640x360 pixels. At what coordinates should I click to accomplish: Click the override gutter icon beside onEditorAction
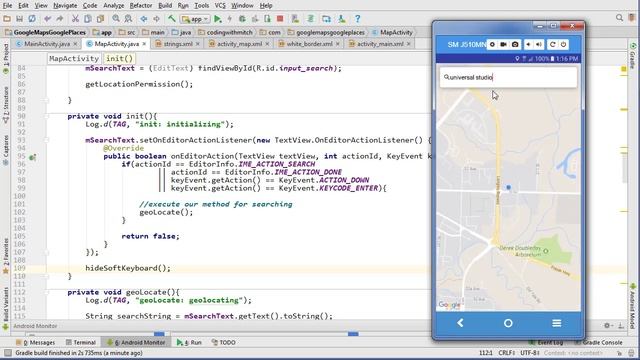pos(32,157)
